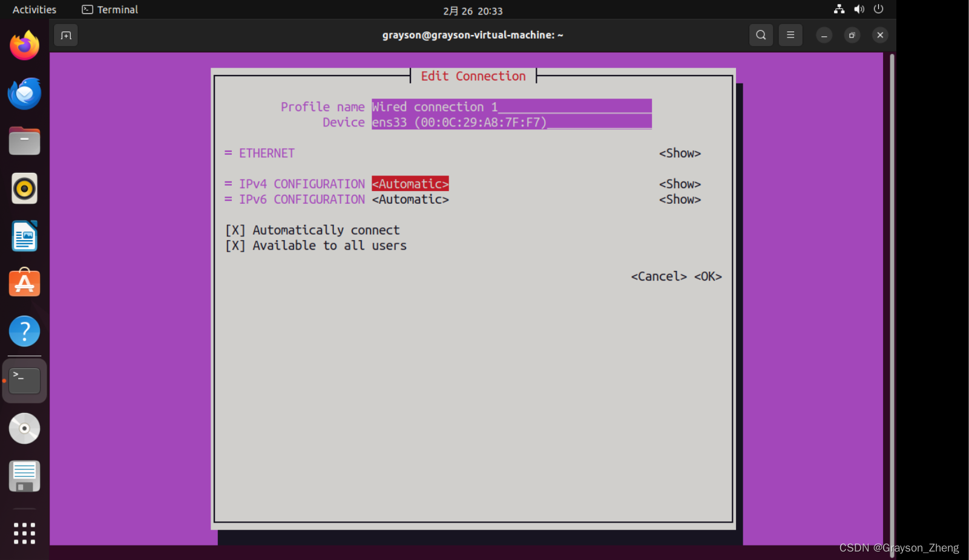This screenshot has height=560, width=969.
Task: Launch Thunderbird mail from the dock
Action: (x=24, y=93)
